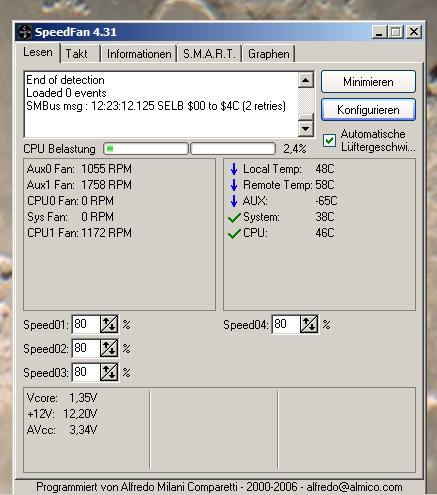Click the Speed01 up/down spinner arrows
Screen dimensions: 437x495
(x=109, y=324)
